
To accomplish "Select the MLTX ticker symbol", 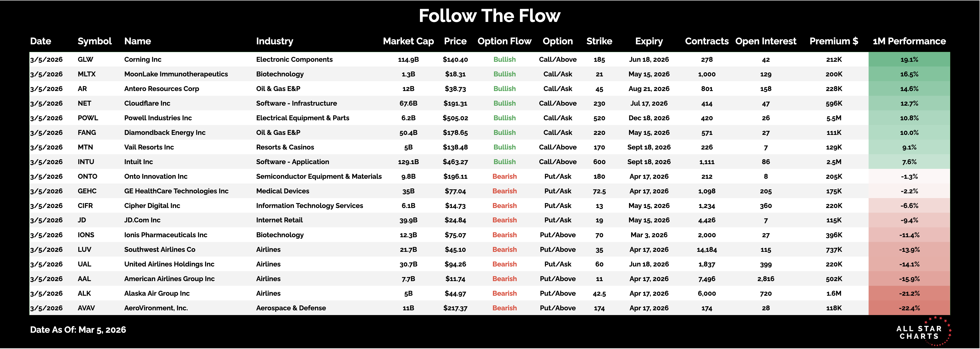I will pos(86,74).
